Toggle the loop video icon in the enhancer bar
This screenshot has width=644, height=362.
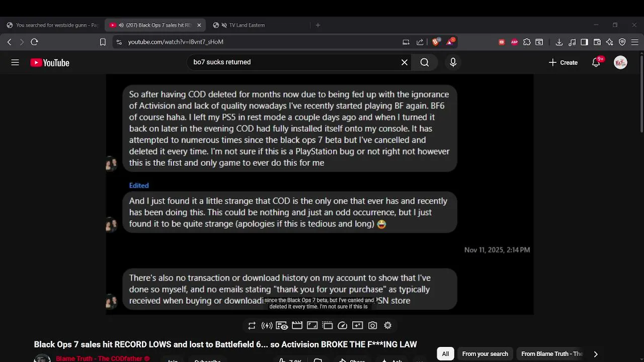[x=252, y=326]
